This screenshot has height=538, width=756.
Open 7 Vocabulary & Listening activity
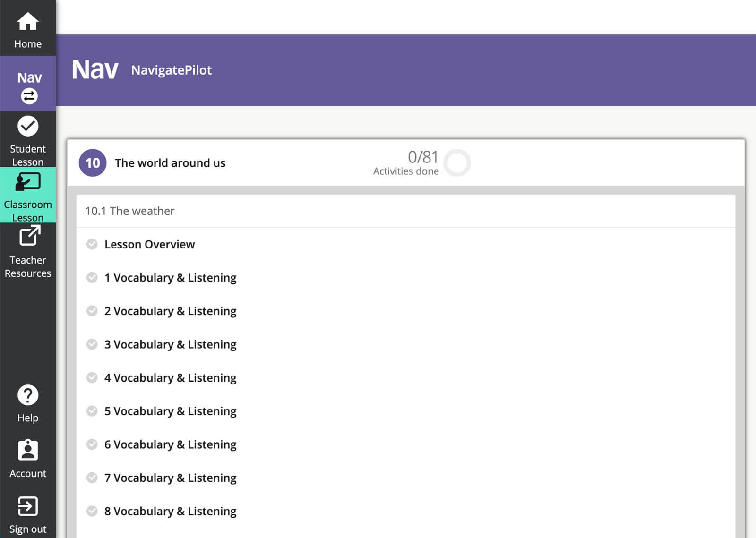click(170, 478)
